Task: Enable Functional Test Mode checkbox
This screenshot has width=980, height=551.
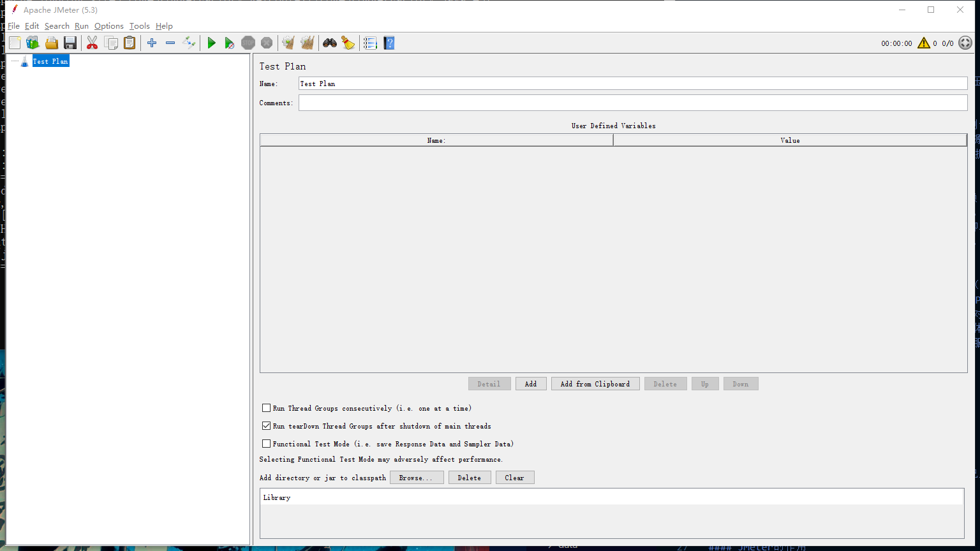Action: (267, 444)
